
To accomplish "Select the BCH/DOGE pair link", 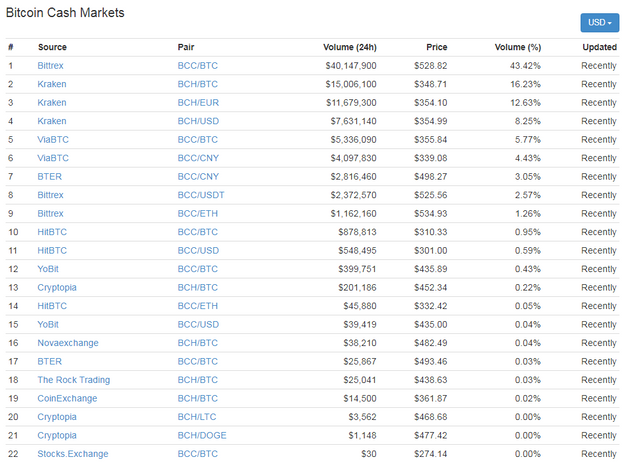I will [200, 436].
